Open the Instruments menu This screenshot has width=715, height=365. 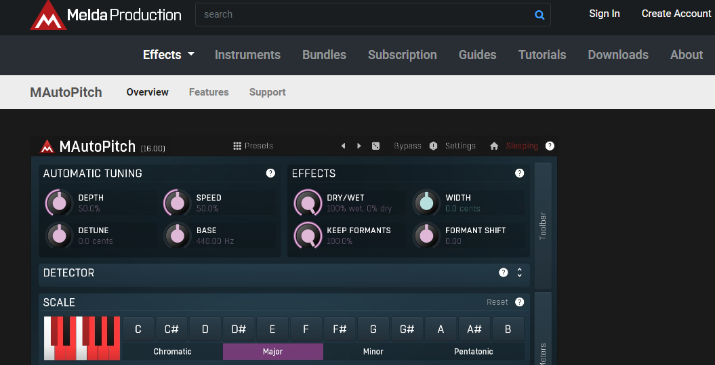click(248, 55)
